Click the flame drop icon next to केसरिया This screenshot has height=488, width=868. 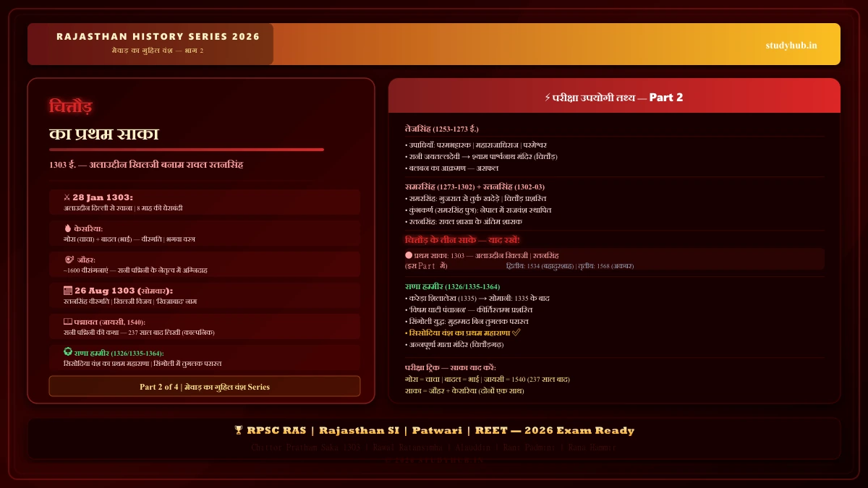(67, 228)
